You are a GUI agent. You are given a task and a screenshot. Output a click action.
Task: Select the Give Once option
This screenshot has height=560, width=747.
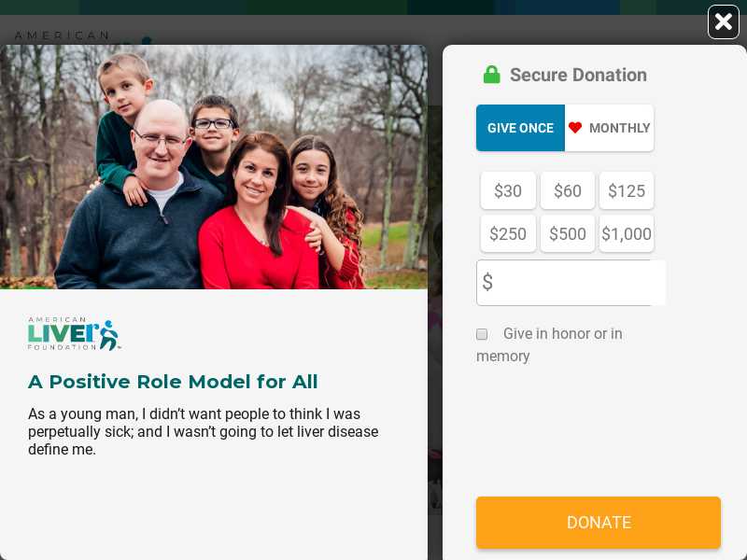click(x=520, y=128)
